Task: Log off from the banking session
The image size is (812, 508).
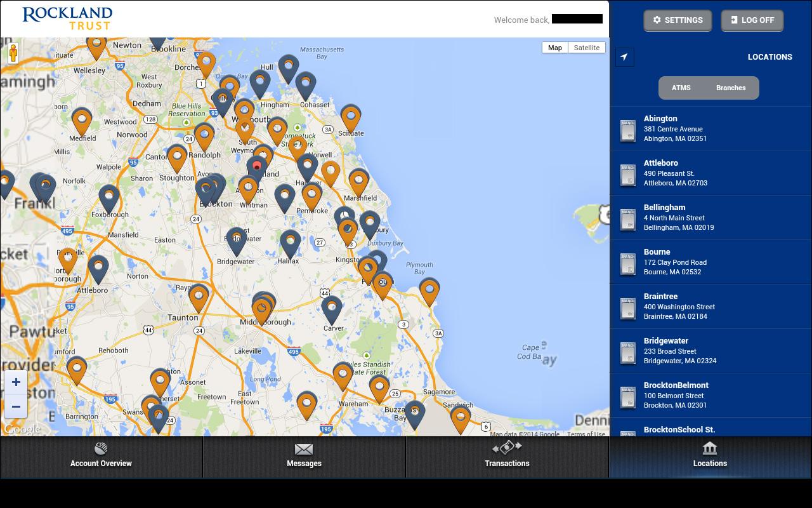Action: click(752, 20)
